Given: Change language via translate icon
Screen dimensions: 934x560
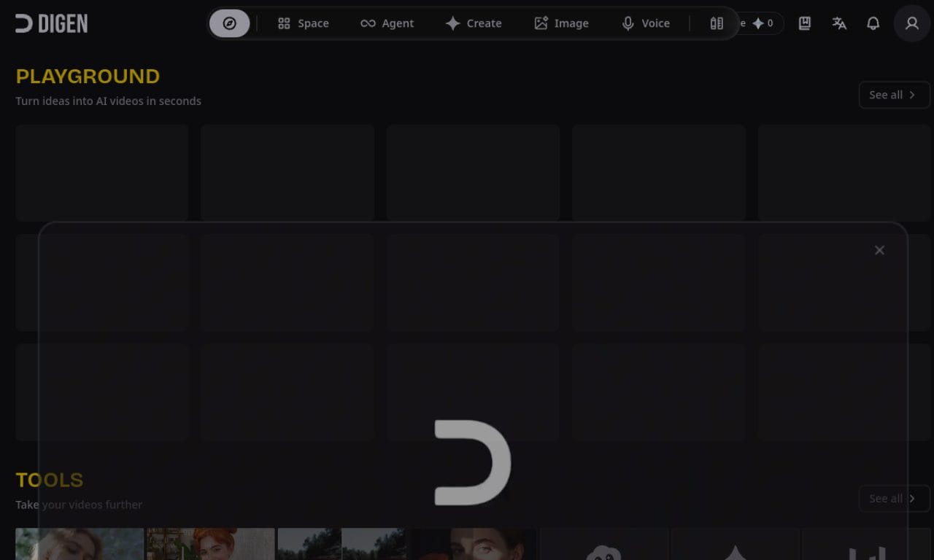Looking at the screenshot, I should click(839, 23).
